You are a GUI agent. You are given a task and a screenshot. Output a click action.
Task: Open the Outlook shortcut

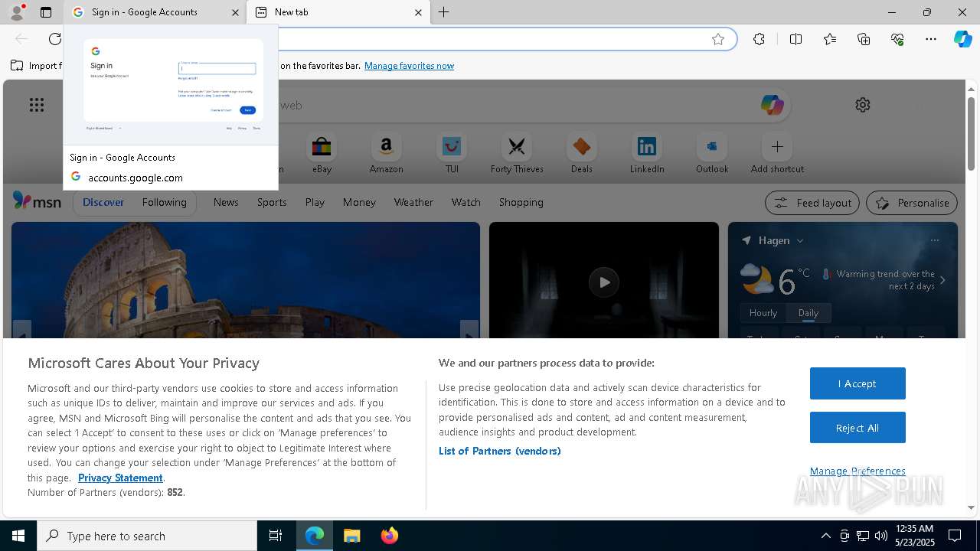[x=712, y=153]
